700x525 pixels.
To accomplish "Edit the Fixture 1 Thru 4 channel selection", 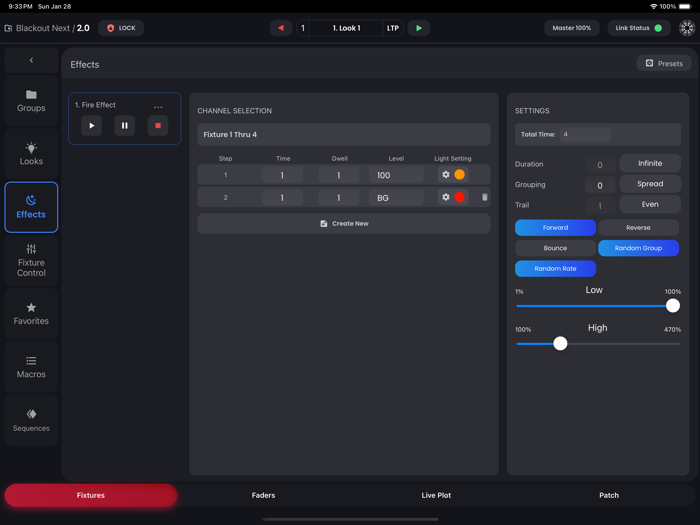I will pyautogui.click(x=344, y=134).
